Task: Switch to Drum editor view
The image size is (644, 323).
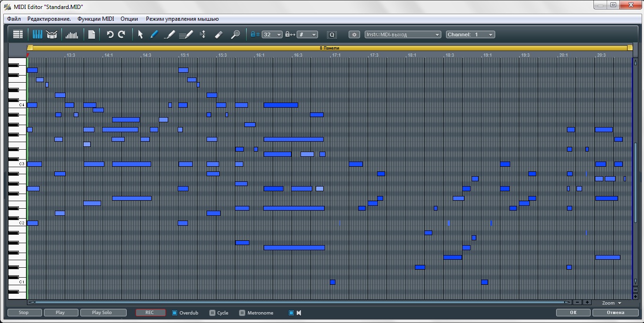Action: (x=52, y=34)
